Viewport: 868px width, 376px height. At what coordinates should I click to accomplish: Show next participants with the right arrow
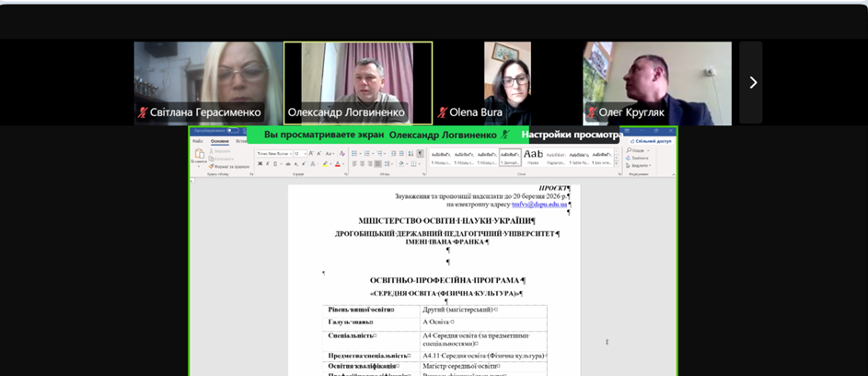752,83
